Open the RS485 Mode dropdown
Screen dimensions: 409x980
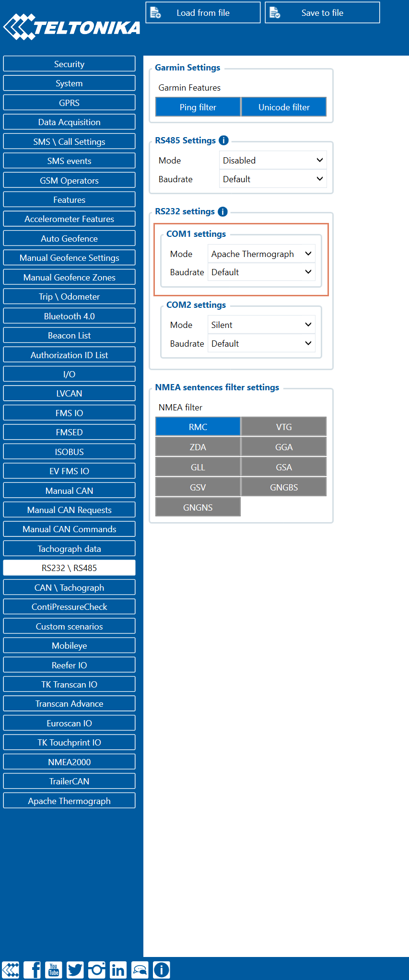coord(273,160)
